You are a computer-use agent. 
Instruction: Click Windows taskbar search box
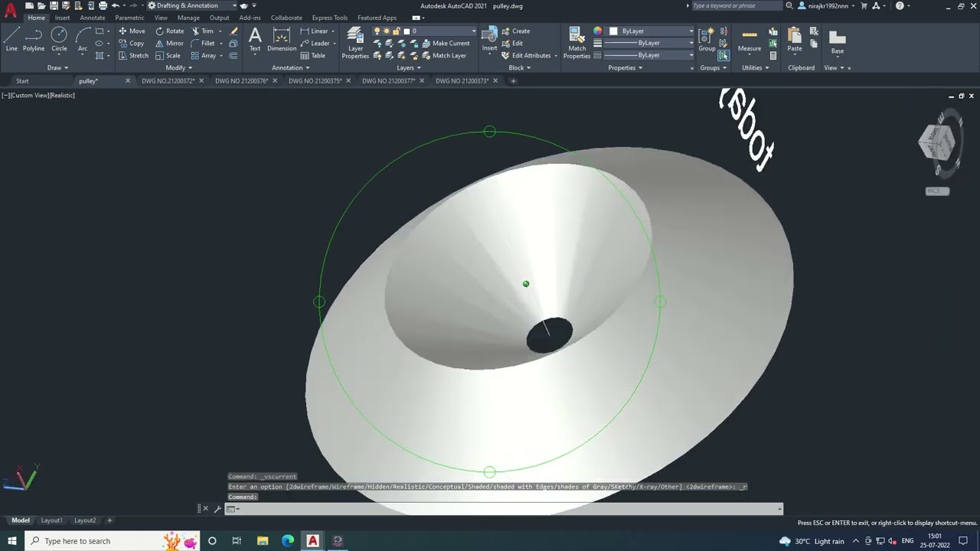(113, 541)
